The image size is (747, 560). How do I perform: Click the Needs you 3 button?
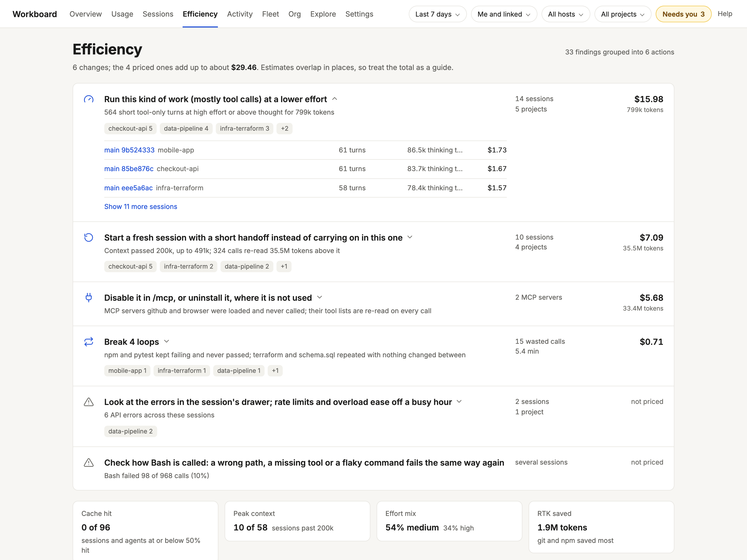coord(683,14)
